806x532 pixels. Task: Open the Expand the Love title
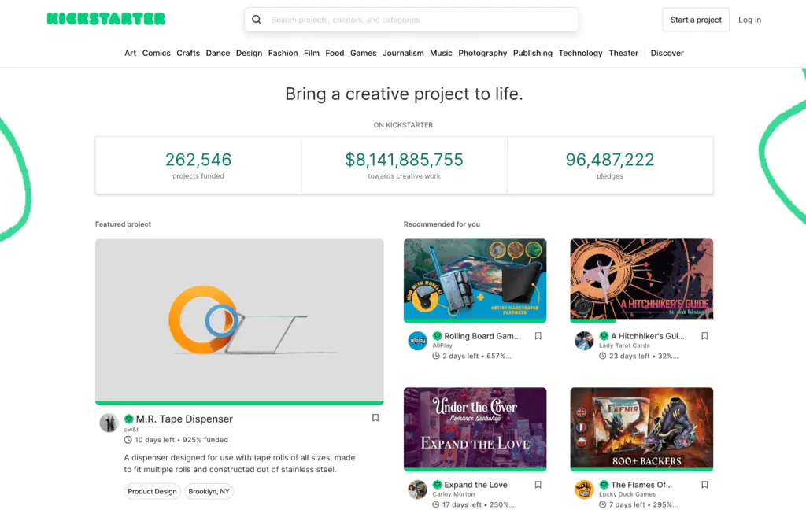[x=475, y=485]
